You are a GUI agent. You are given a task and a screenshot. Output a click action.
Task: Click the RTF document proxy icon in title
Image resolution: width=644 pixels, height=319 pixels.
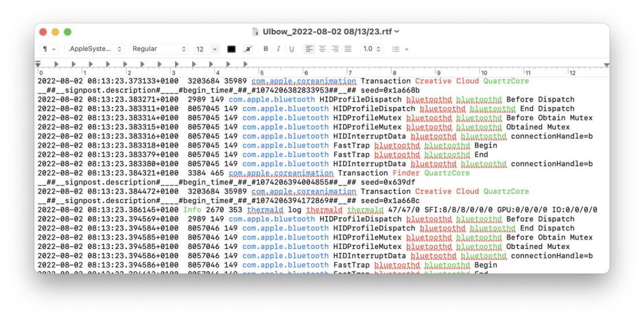click(x=256, y=32)
